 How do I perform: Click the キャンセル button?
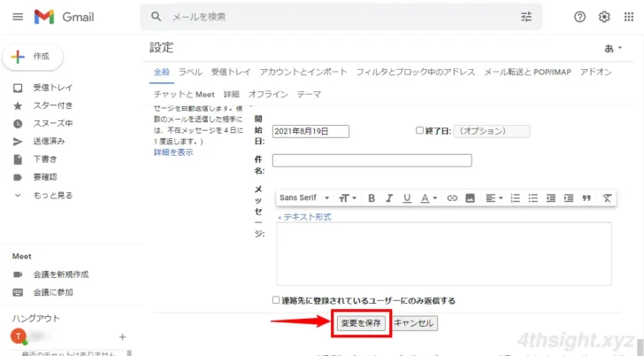tap(414, 323)
